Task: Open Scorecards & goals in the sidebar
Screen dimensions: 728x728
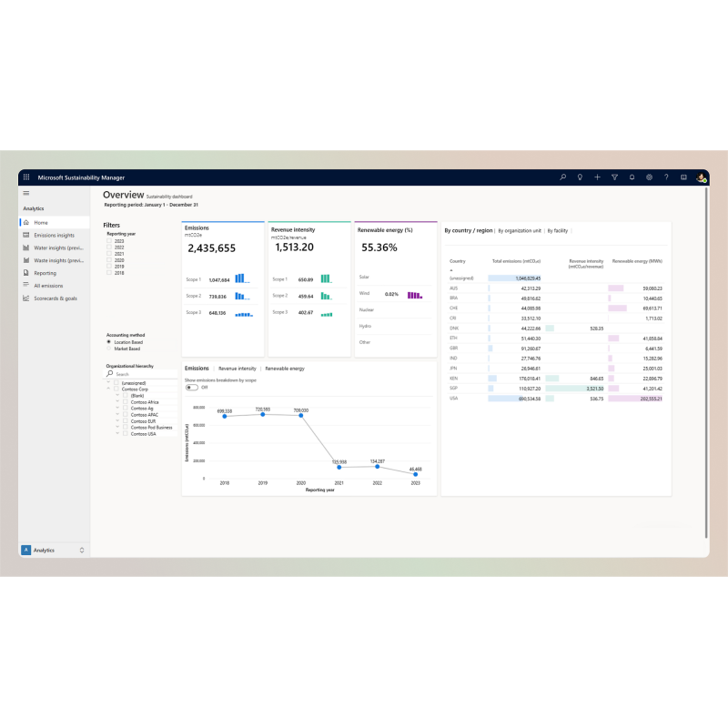Action: (55, 298)
